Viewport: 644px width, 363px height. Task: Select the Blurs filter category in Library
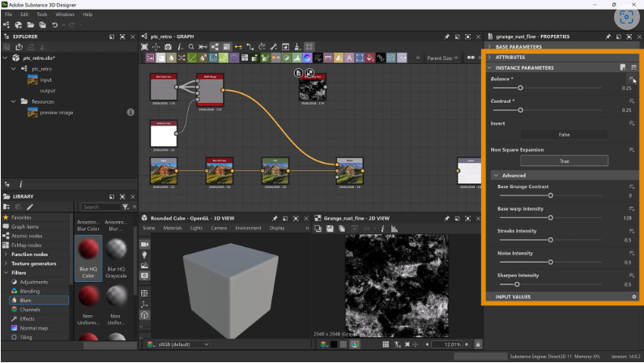pos(39,300)
